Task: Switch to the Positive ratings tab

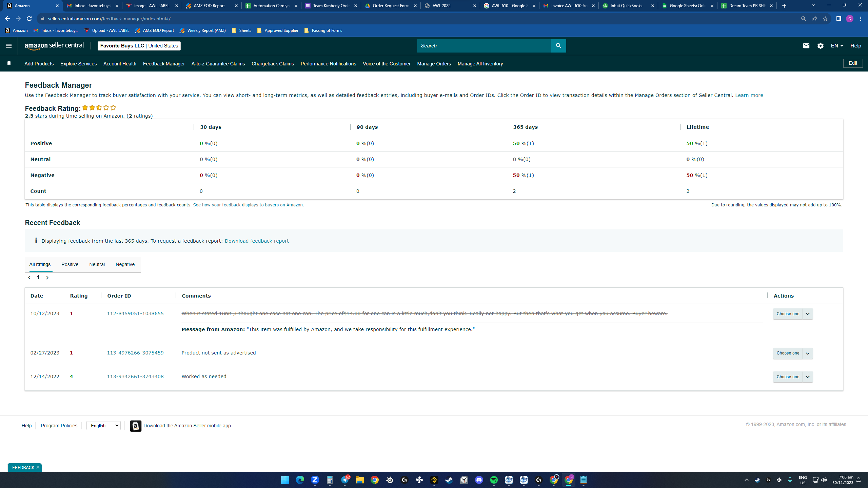Action: point(70,264)
